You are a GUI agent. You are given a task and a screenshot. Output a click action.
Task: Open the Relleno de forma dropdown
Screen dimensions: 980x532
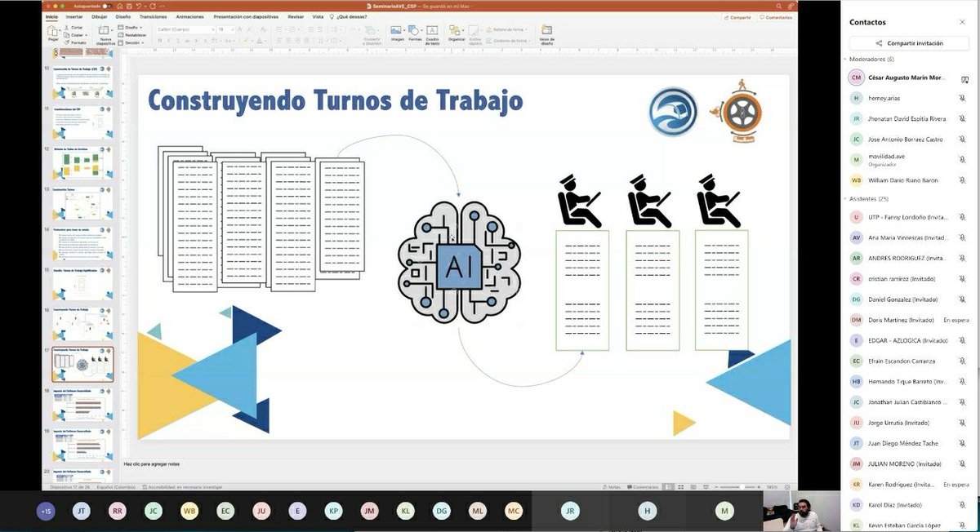click(507, 29)
